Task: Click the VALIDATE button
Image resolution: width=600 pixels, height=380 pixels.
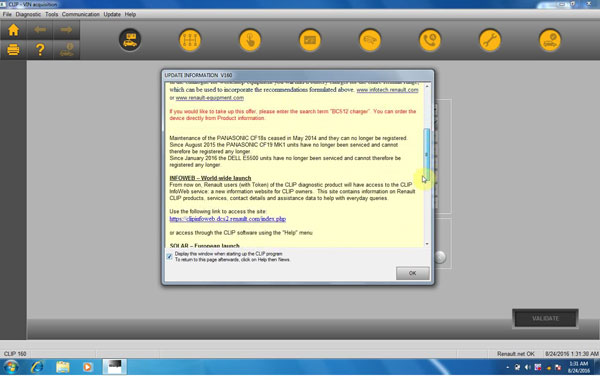Action: tap(545, 318)
